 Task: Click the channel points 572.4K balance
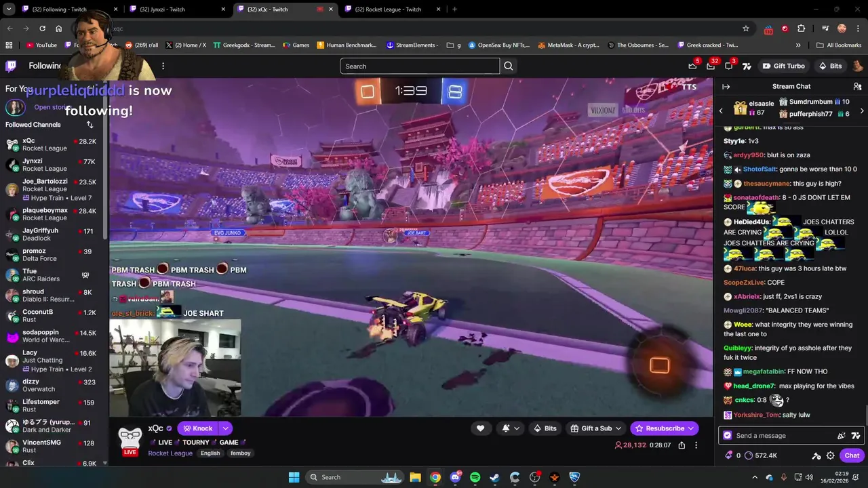point(760,455)
